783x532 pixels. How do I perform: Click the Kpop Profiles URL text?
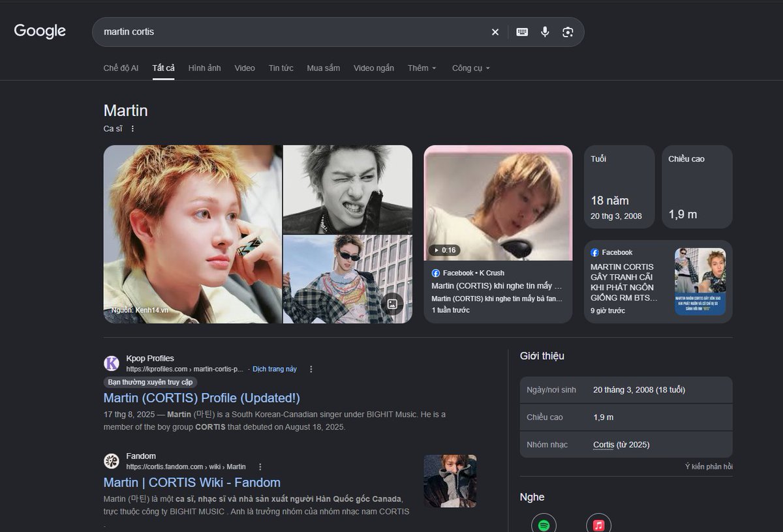click(x=185, y=369)
